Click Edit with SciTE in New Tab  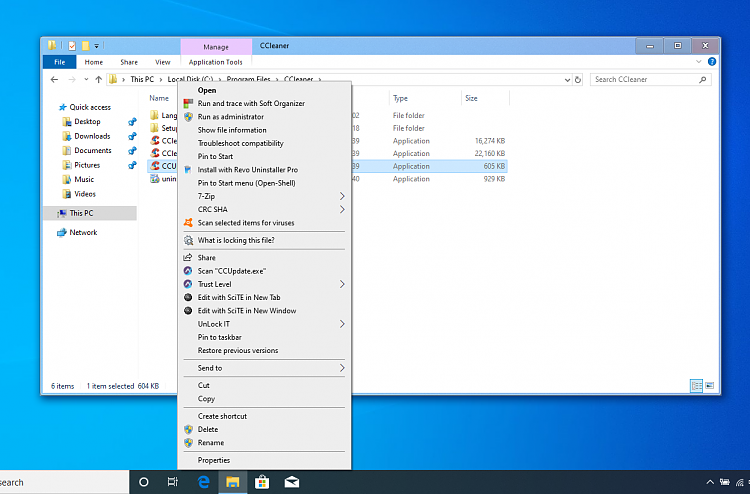264,297
